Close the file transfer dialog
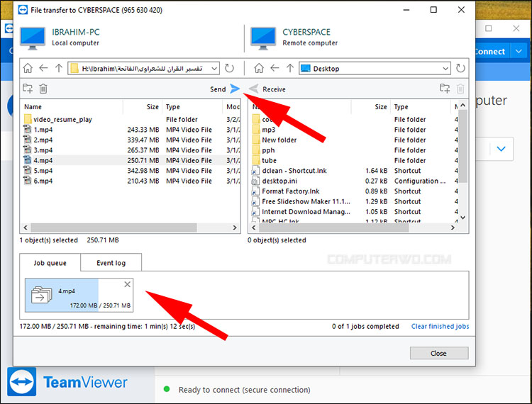The width and height of the screenshot is (532, 404). pyautogui.click(x=438, y=353)
